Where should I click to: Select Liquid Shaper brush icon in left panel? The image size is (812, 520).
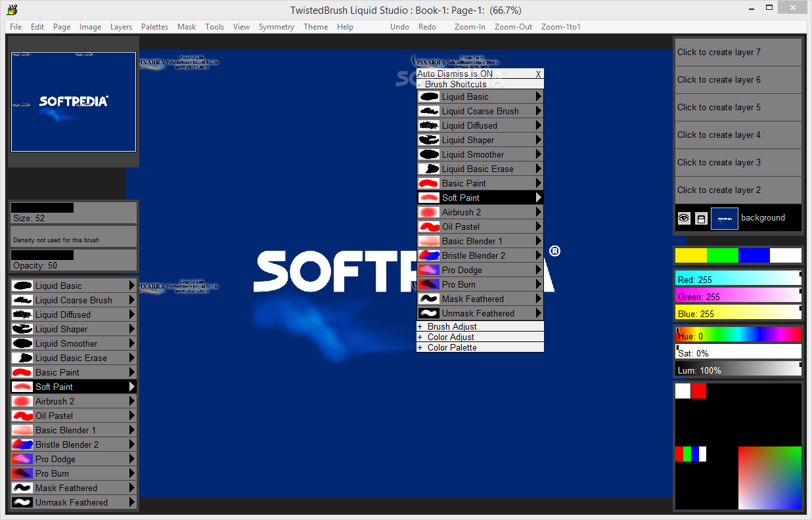[22, 329]
